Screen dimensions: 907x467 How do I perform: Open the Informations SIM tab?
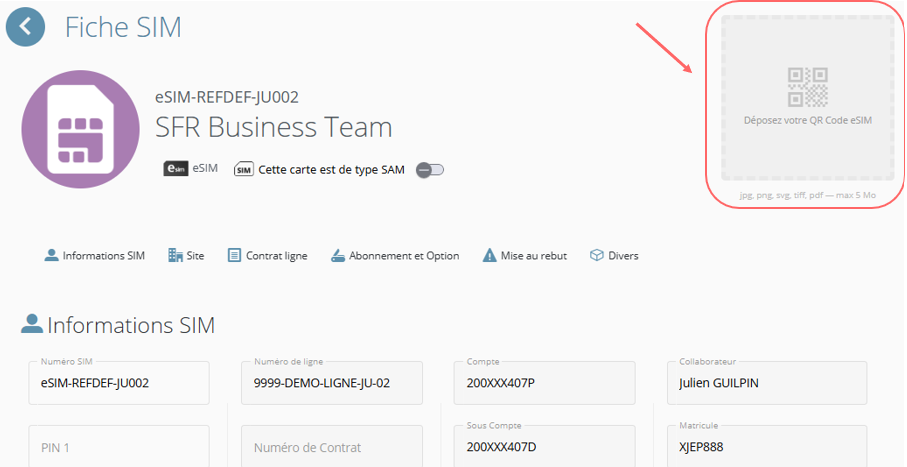(95, 255)
